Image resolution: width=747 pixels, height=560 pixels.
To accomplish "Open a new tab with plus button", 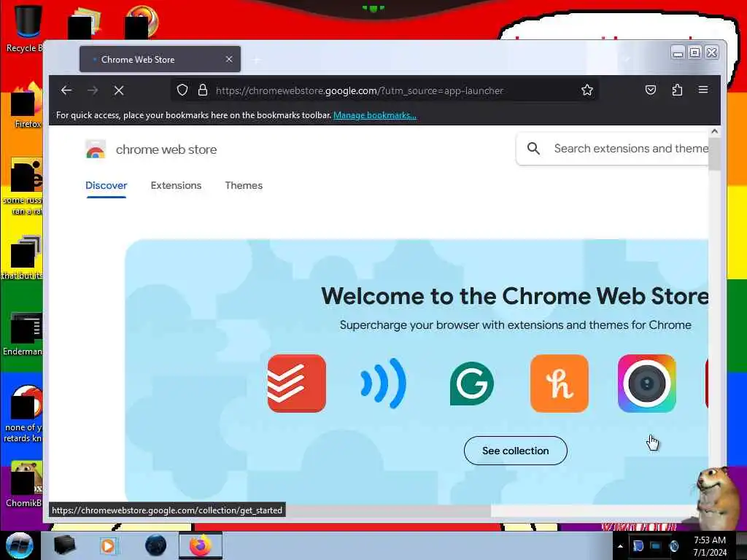I will tap(257, 60).
